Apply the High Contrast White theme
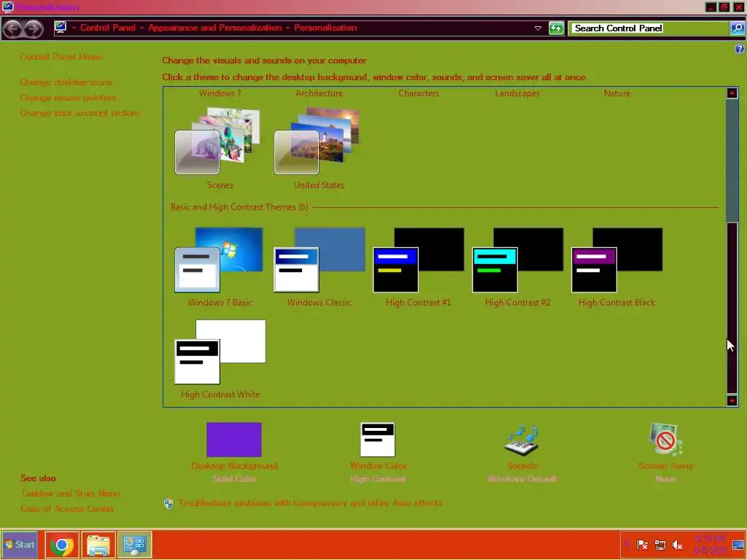The height and width of the screenshot is (560, 747). 220,359
